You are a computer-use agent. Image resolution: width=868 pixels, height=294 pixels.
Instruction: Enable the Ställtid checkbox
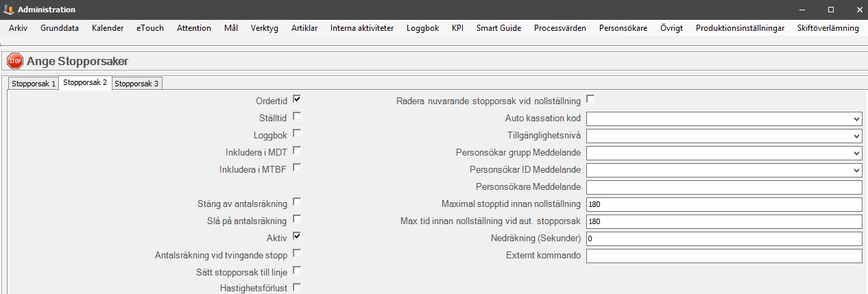(x=297, y=117)
